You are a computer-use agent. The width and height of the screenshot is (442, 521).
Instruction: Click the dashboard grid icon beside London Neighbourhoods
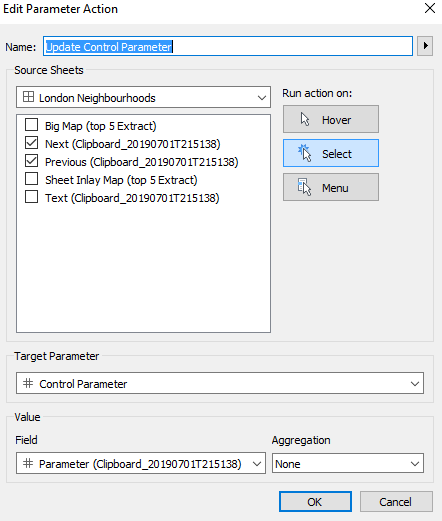point(28,97)
